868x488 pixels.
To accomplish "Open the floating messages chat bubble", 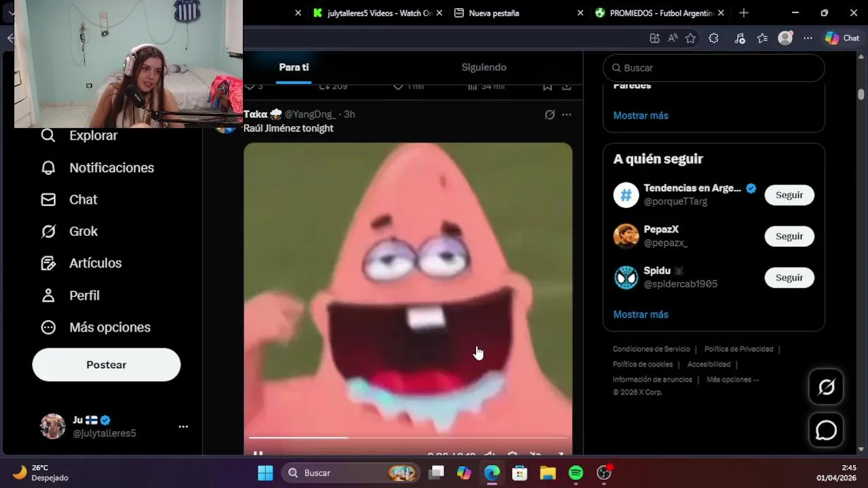I will 826,430.
